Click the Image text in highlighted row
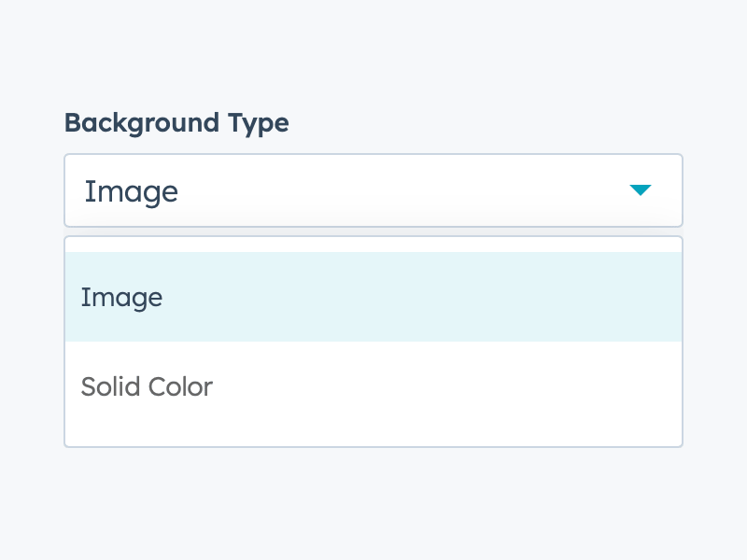 tap(121, 298)
